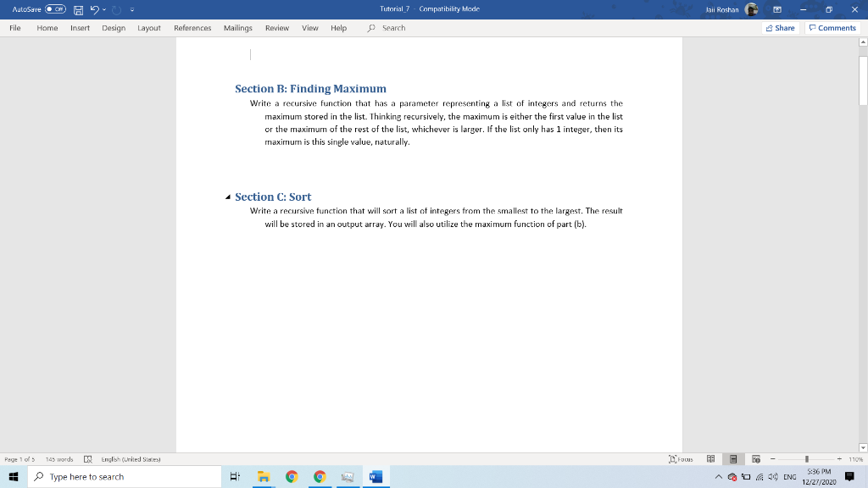This screenshot has height=488, width=868.
Task: Toggle AutoSave on
Action: click(54, 8)
